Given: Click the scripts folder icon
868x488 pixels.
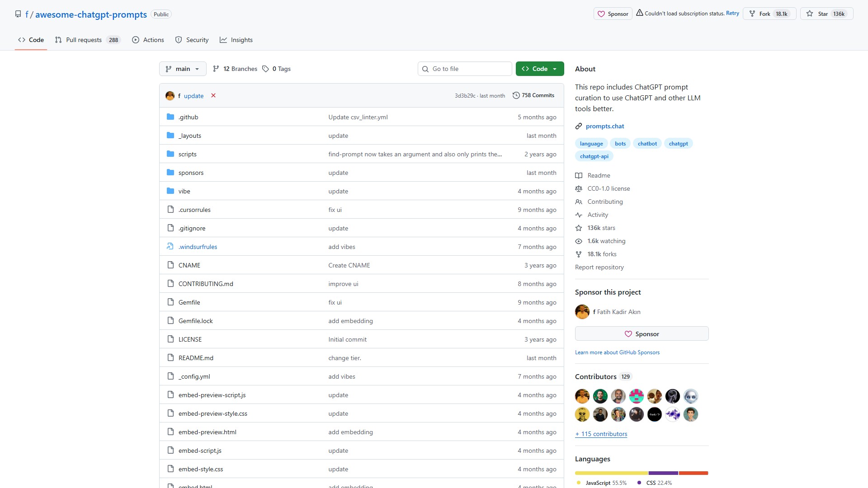Looking at the screenshot, I should (x=170, y=154).
